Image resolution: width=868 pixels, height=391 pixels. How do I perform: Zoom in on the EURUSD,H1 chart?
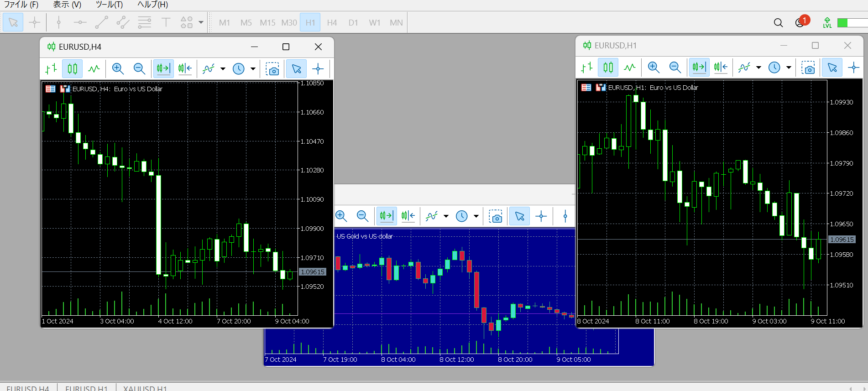654,68
